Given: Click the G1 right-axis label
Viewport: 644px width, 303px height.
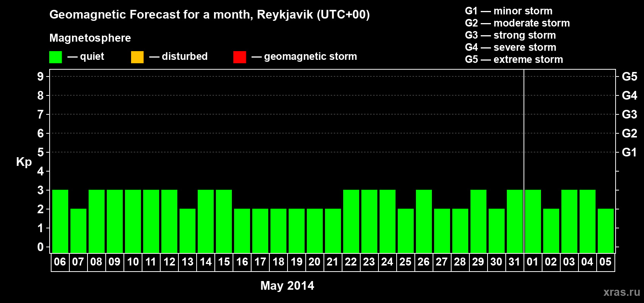Looking at the screenshot, I should (630, 152).
